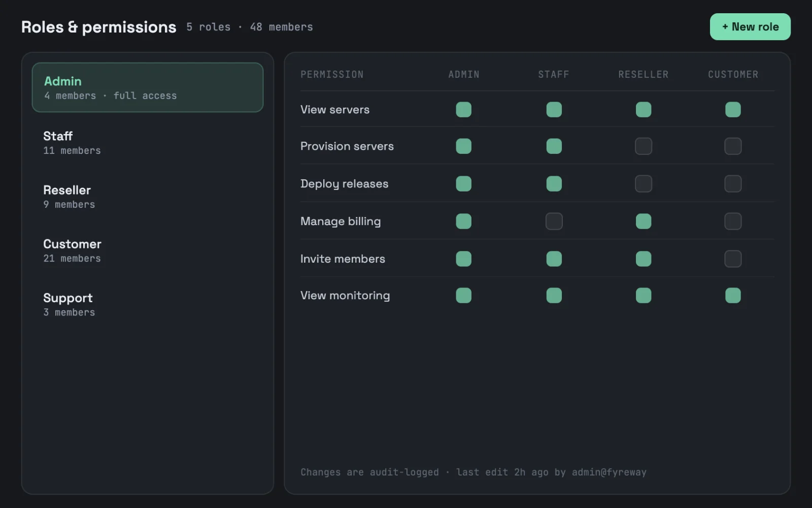Image resolution: width=812 pixels, height=508 pixels.
Task: Click the ADMIN column header
Action: [x=463, y=75]
